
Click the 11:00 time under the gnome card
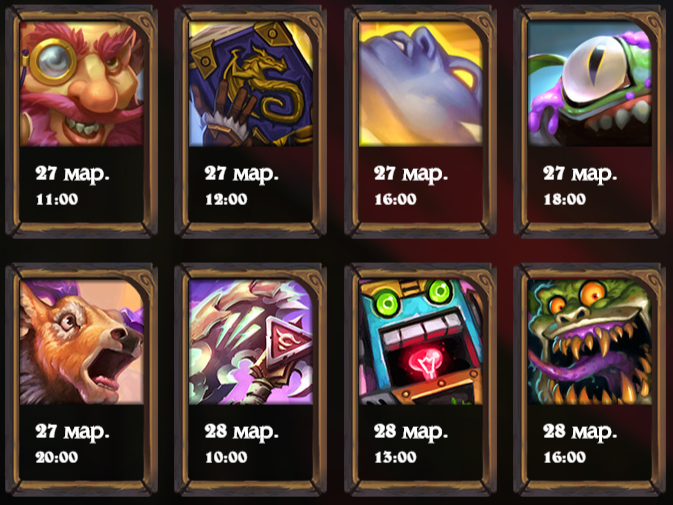(57, 200)
